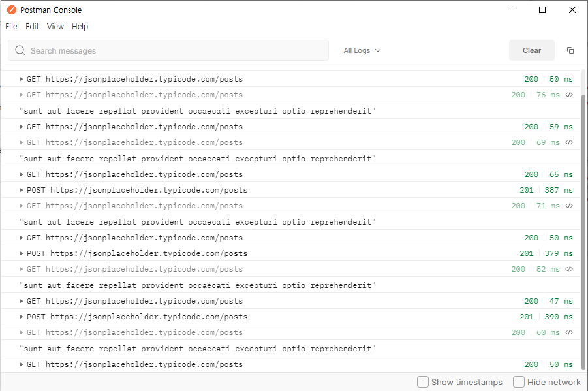
Task: Click the 390 ms response time
Action: coord(559,317)
